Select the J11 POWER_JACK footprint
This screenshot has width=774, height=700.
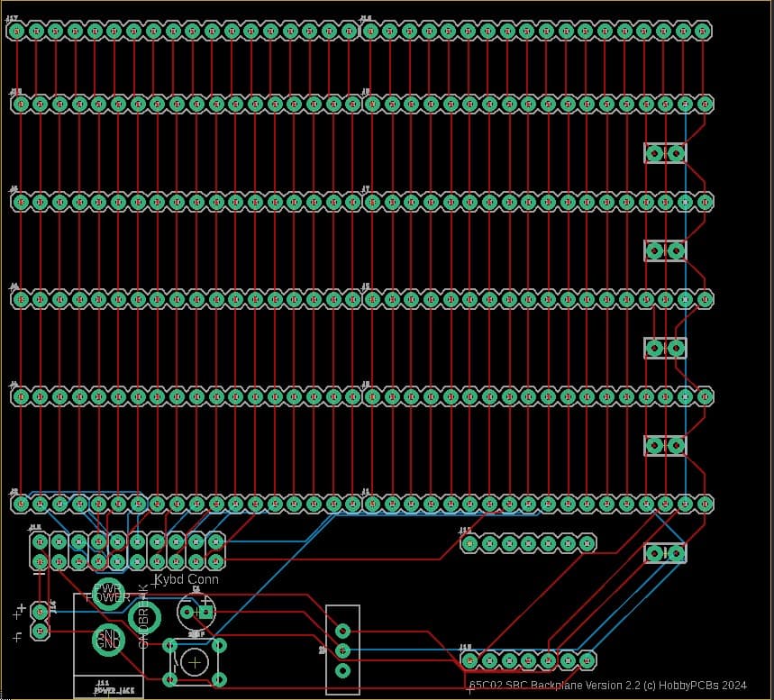pos(108,662)
